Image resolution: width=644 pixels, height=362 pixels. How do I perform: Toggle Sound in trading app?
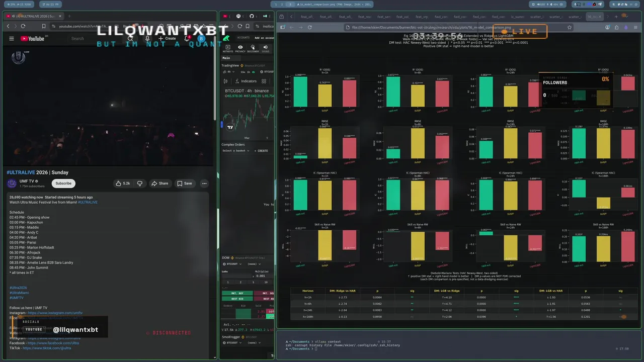pyautogui.click(x=265, y=49)
